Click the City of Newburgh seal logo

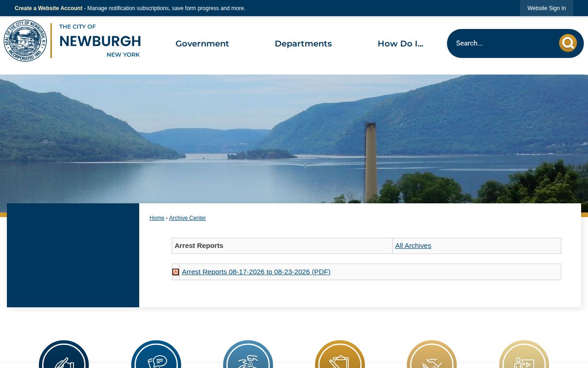tap(25, 41)
